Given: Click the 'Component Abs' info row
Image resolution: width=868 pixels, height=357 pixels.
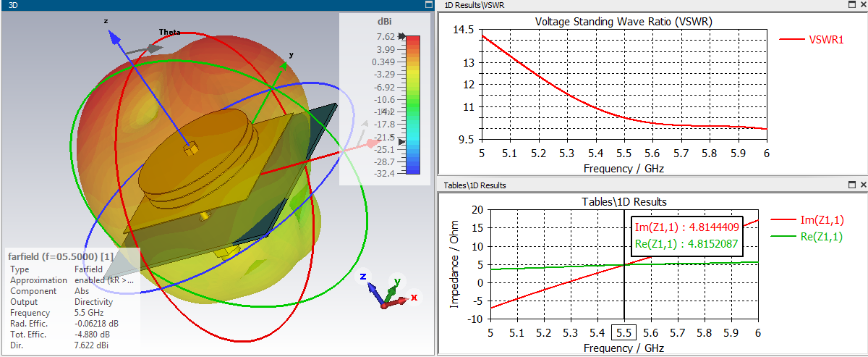Looking at the screenshot, I should coord(49,290).
